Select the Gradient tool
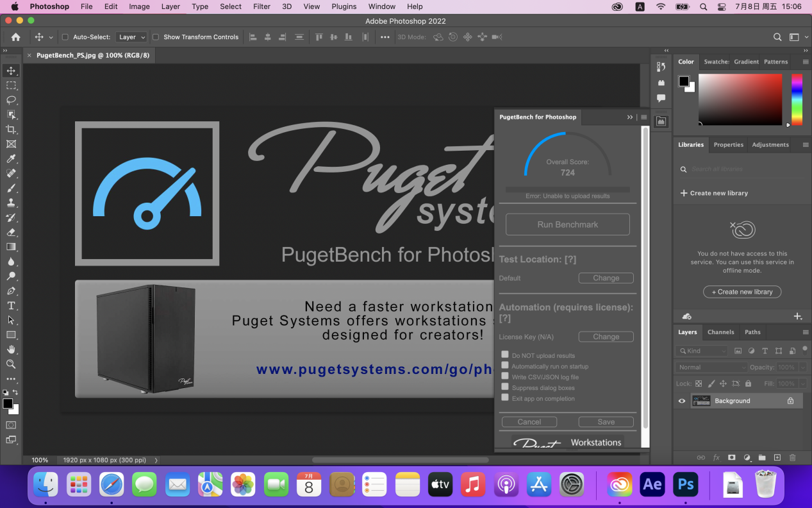Image resolution: width=812 pixels, height=508 pixels. [11, 247]
